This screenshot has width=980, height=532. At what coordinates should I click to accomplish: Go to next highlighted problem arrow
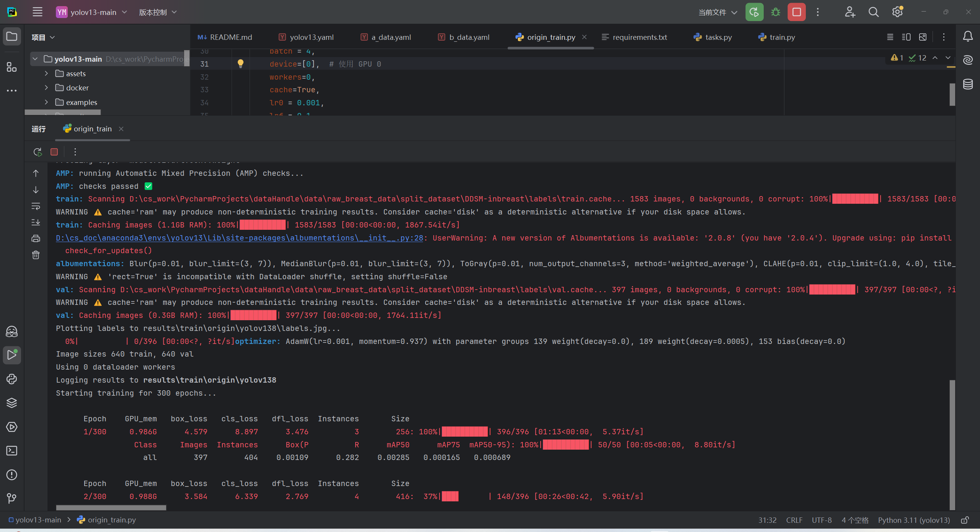pyautogui.click(x=948, y=58)
